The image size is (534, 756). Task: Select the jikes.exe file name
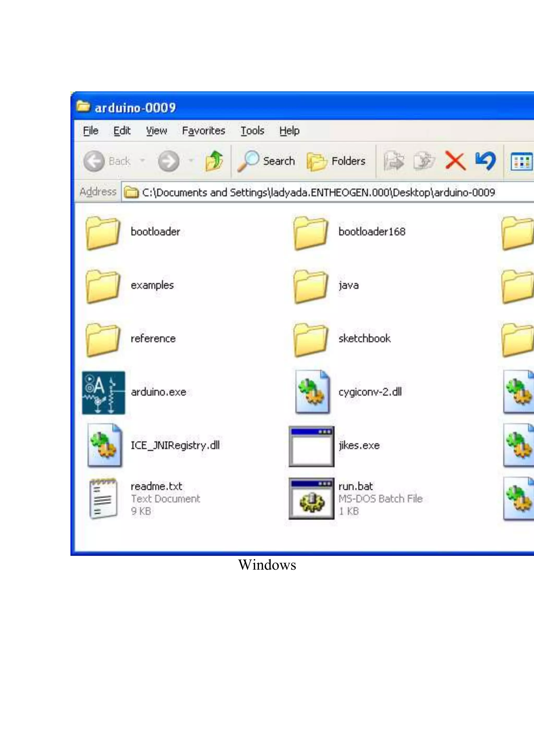tap(359, 446)
